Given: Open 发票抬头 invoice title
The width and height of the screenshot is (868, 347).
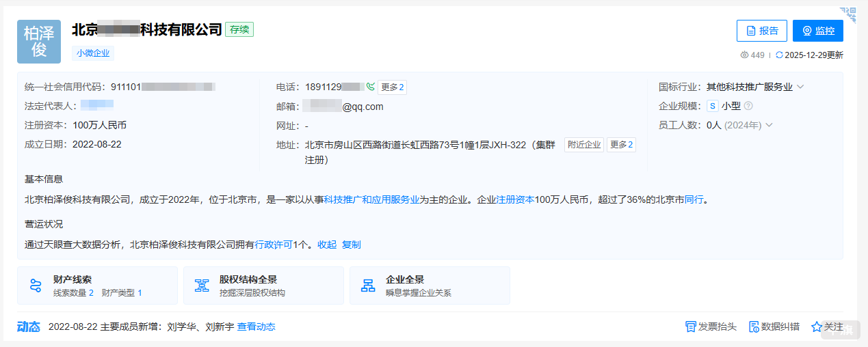Looking at the screenshot, I should click(x=711, y=327).
